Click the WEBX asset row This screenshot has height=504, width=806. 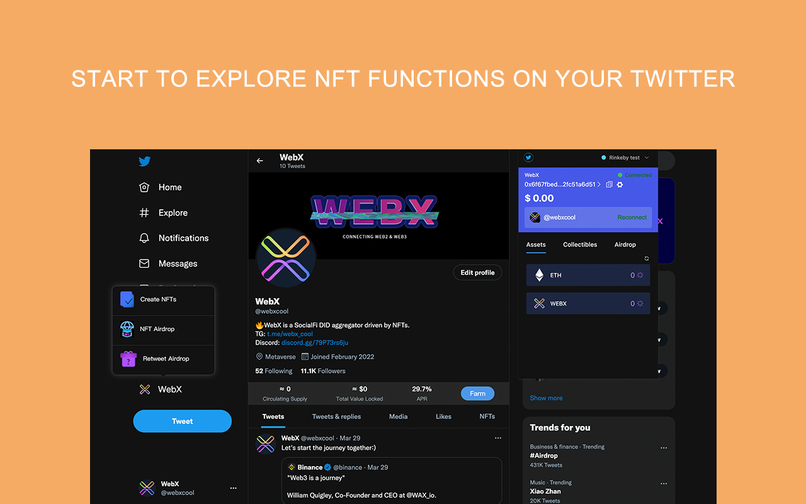588,303
